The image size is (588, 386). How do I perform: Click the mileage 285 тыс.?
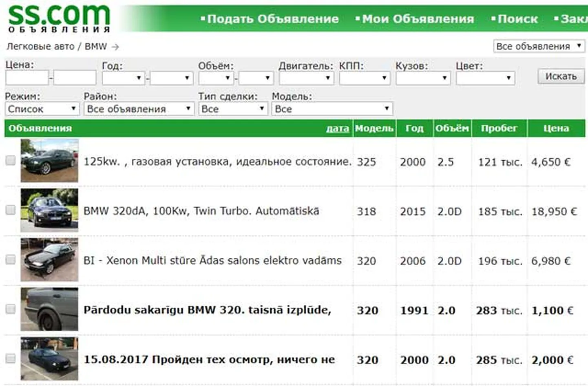pos(499,360)
